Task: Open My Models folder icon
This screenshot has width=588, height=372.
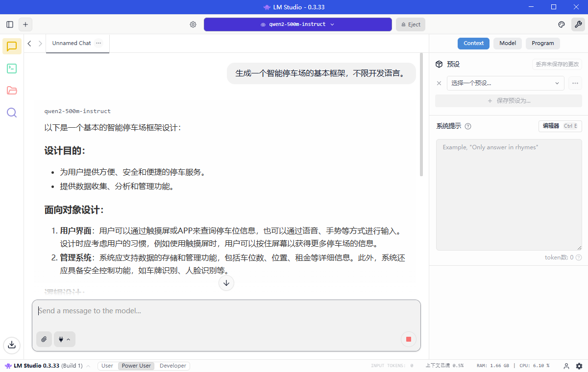Action: (11, 91)
